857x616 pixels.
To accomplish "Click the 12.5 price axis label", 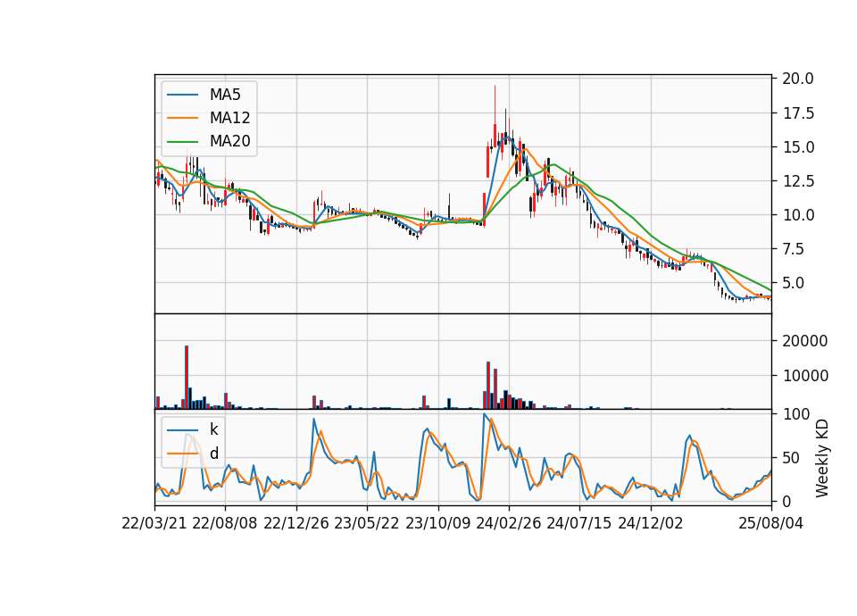I will click(798, 181).
